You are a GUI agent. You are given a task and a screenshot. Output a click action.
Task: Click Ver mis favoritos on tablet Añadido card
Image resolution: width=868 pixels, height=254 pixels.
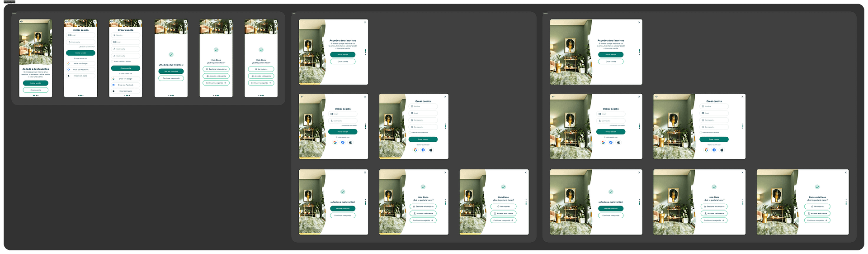click(343, 209)
